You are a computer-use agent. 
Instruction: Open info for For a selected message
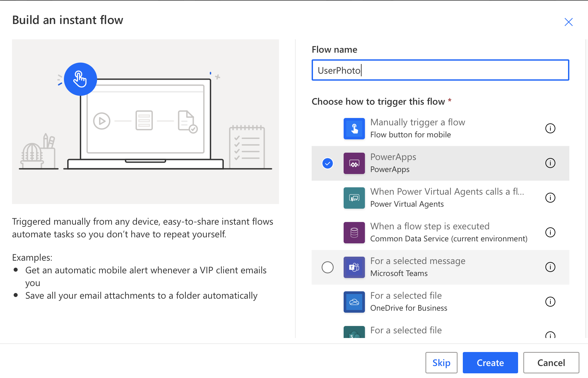coord(550,267)
